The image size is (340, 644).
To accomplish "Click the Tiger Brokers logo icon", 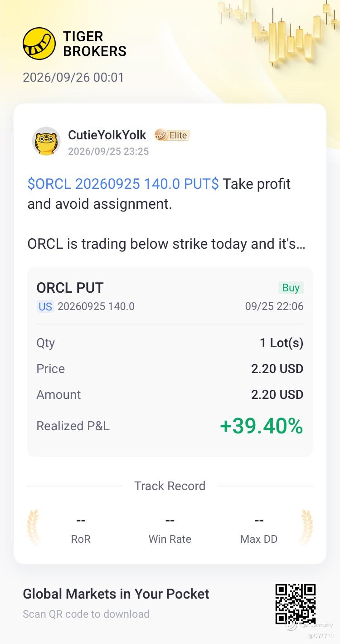I will [x=39, y=44].
